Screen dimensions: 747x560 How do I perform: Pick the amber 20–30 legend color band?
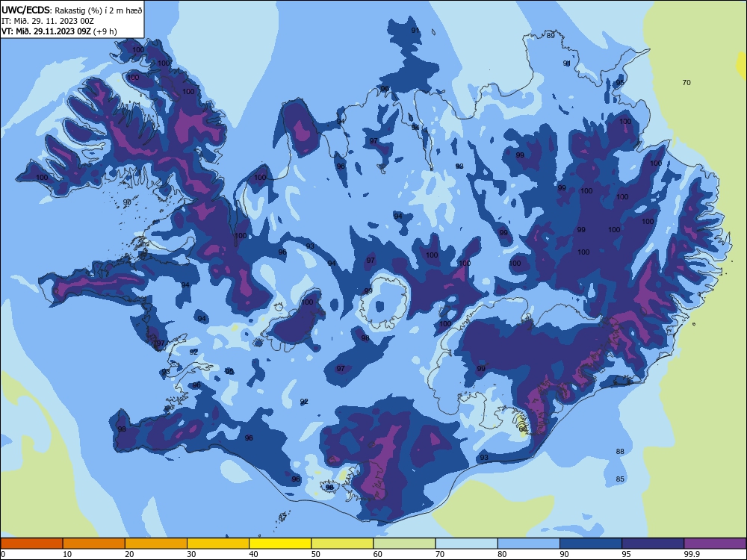[x=156, y=544]
